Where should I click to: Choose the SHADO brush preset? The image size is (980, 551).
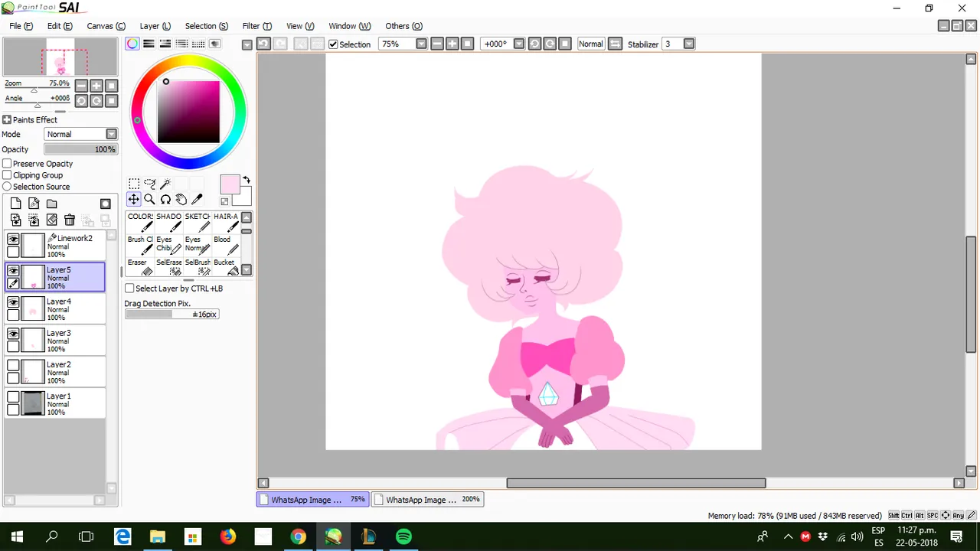click(169, 222)
